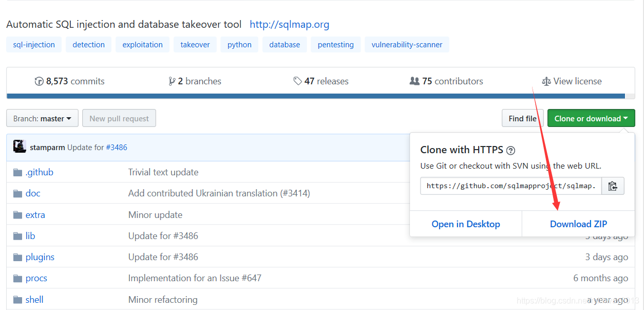This screenshot has width=644, height=310.
Task: Open the View license page
Action: point(572,81)
